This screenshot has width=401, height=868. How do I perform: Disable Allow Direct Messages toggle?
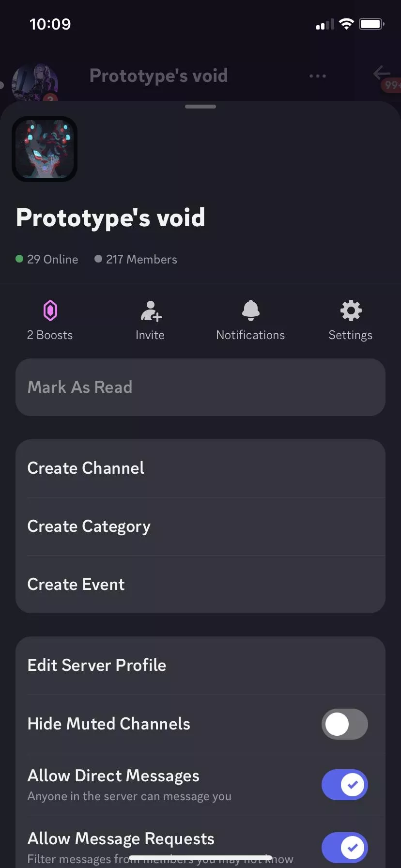tap(344, 785)
